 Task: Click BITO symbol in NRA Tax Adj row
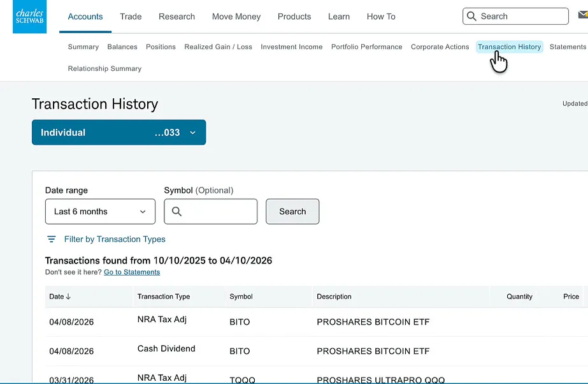click(240, 321)
